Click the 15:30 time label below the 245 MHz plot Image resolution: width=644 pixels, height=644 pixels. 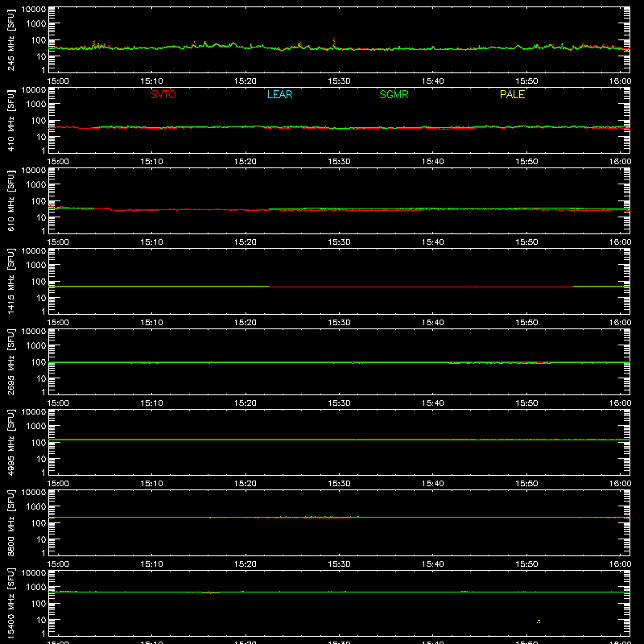(339, 81)
